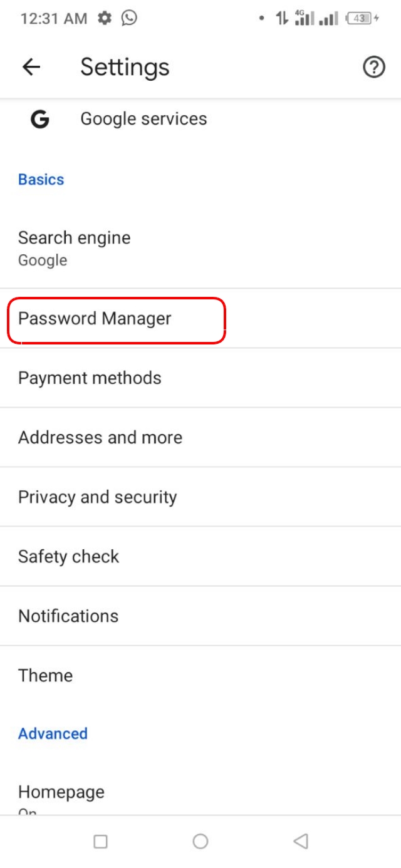401x868 pixels.
Task: Tap the triangle back navigation button
Action: tap(300, 842)
